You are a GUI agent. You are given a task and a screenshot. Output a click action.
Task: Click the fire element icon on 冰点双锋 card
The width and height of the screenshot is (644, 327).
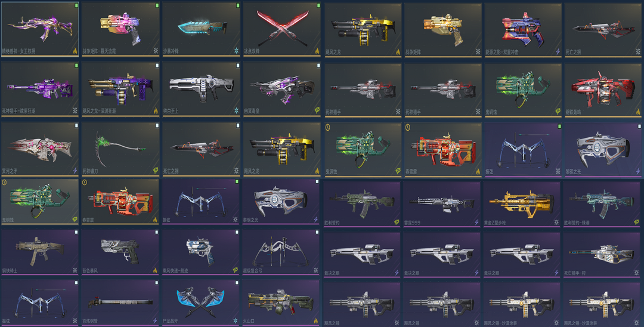[317, 51]
